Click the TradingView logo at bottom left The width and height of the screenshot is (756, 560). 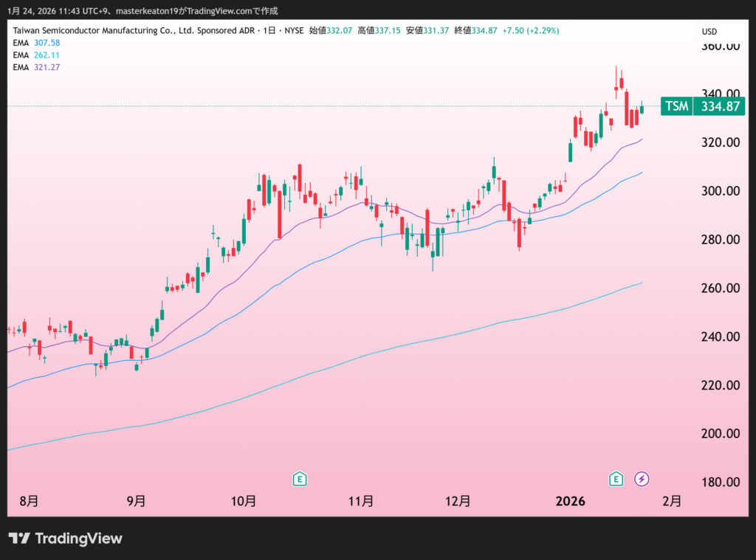[65, 539]
